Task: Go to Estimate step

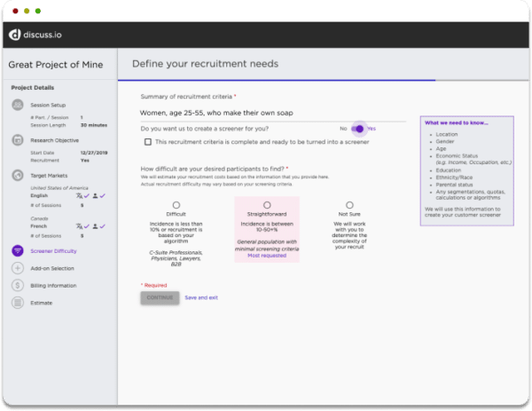Action: point(42,303)
